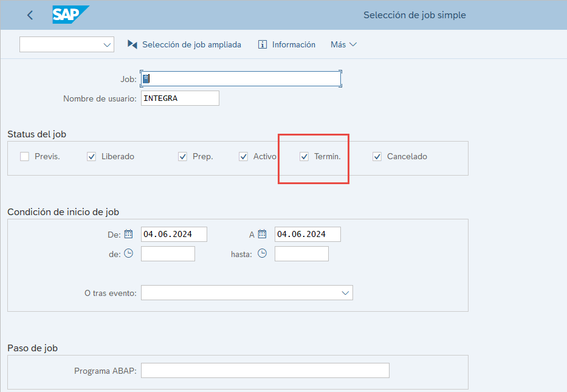This screenshot has height=392, width=567.
Task: Open the empty combo box on the toolbar
Action: 66,44
